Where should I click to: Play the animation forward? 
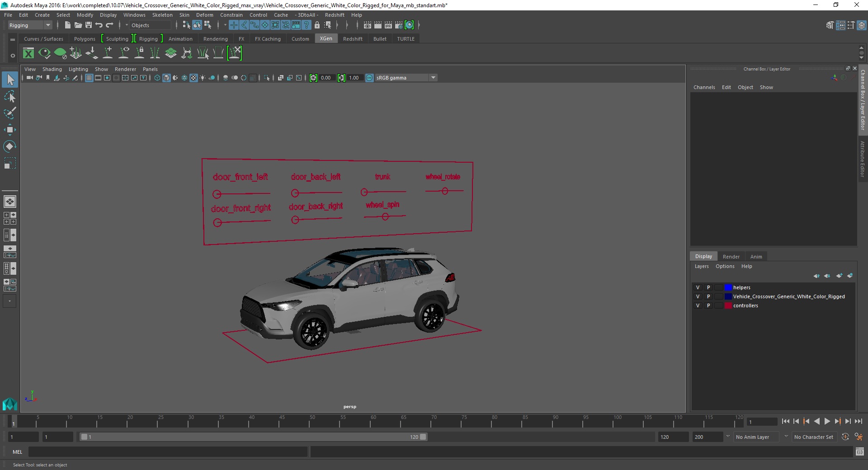(x=827, y=421)
